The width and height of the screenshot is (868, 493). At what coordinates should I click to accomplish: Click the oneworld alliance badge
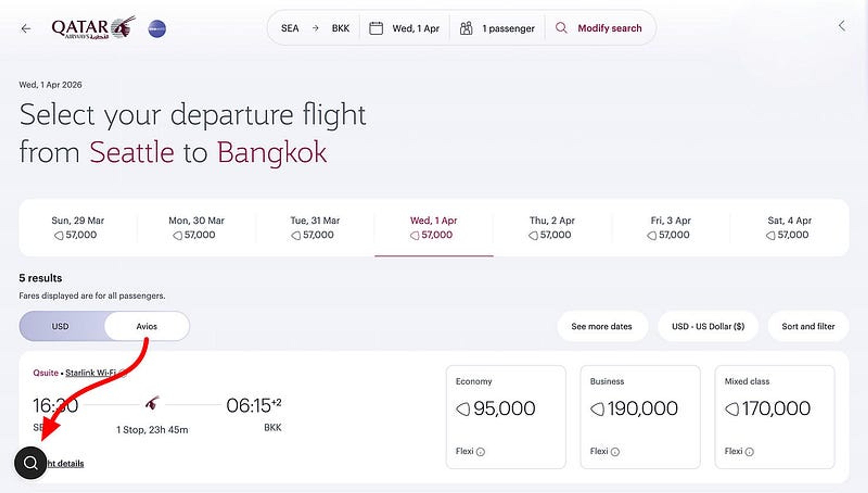[x=157, y=29]
